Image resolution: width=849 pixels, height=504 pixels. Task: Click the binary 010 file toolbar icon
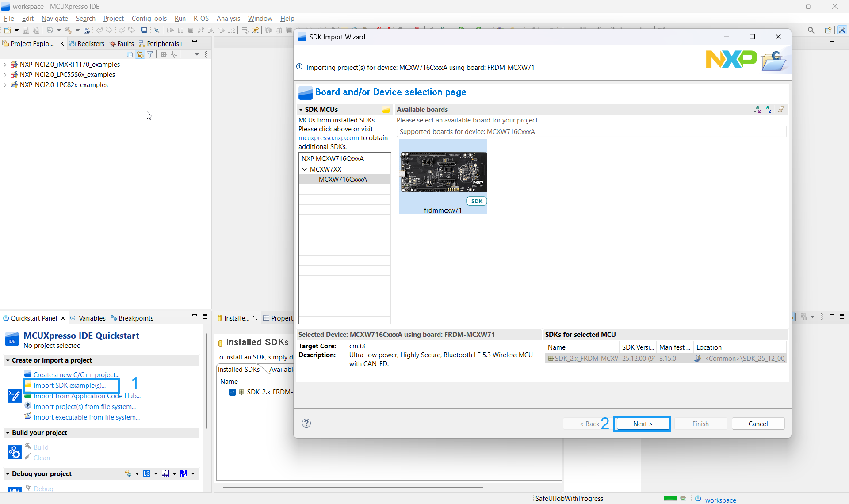pos(87,30)
